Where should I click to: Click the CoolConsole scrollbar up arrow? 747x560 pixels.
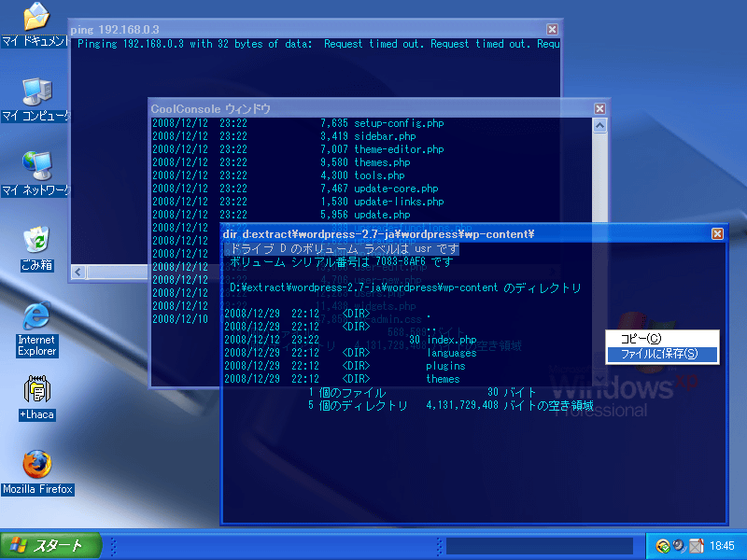click(599, 126)
